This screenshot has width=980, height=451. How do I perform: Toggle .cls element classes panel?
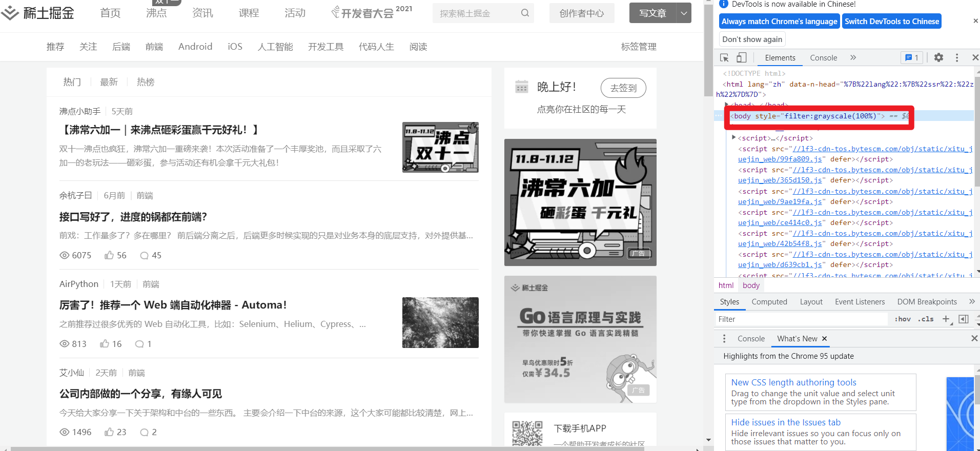tap(926, 319)
